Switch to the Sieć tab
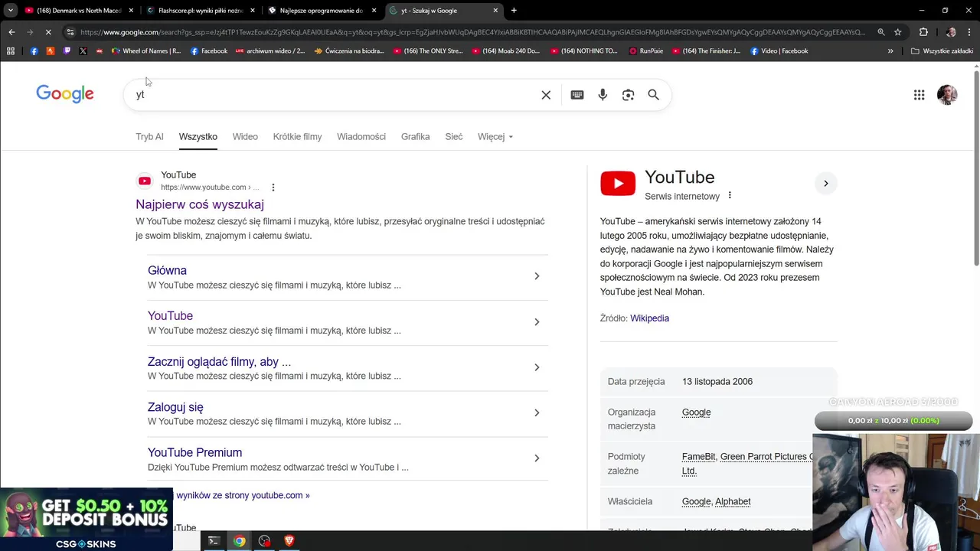 click(x=454, y=137)
